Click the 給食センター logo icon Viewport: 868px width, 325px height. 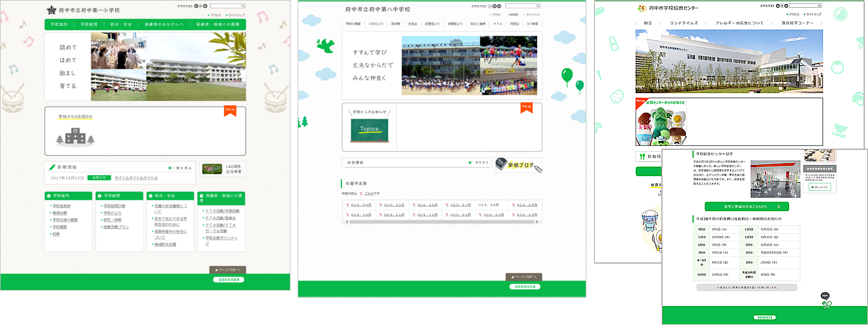coord(642,8)
